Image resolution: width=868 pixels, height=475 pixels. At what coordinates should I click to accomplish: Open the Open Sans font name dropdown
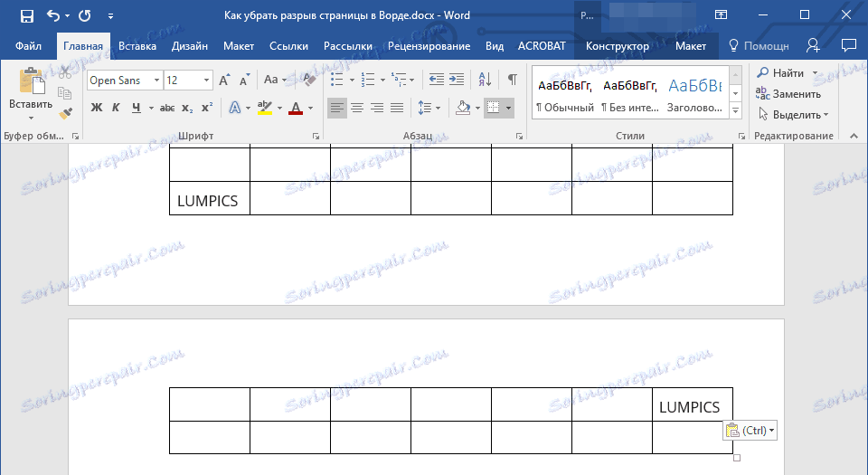[x=156, y=81]
